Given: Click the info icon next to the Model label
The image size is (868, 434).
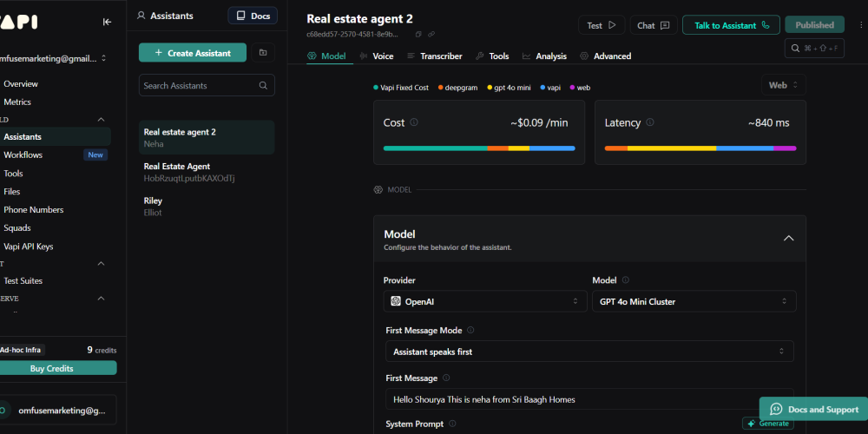Looking at the screenshot, I should click(x=626, y=280).
